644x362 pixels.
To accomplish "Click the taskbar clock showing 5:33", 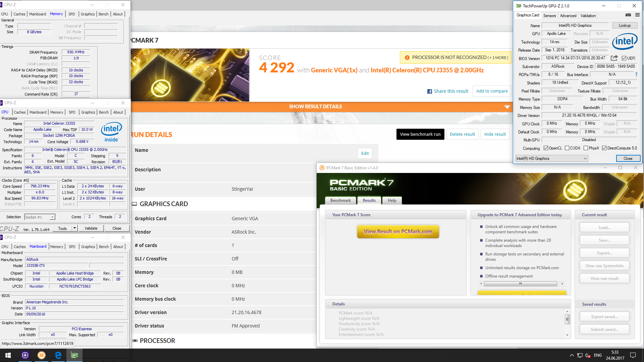I will coord(615,355).
